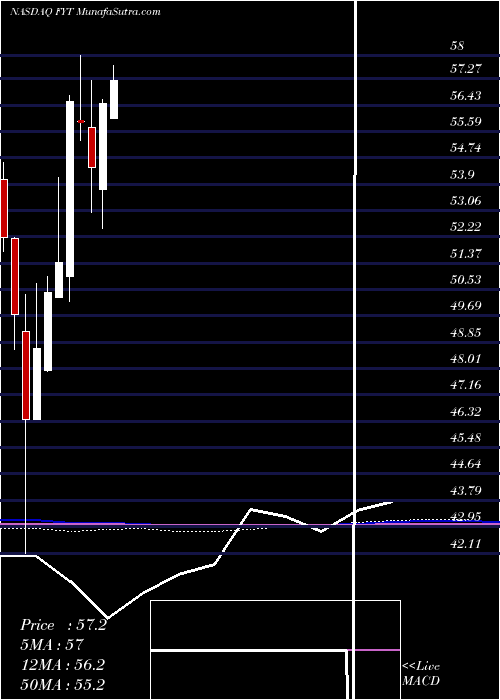Viewport: 500px width, 700px height.
Task: Click the 53.9 price axis label
Action: point(462,174)
